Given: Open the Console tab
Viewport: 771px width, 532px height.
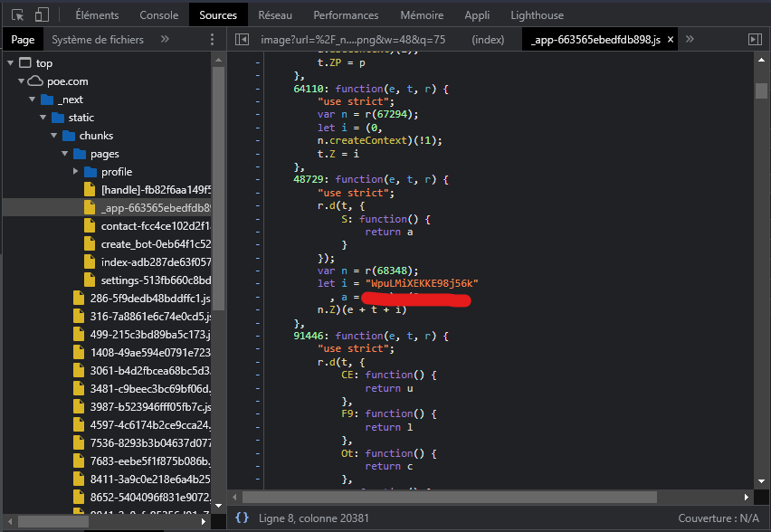Looking at the screenshot, I should (158, 15).
